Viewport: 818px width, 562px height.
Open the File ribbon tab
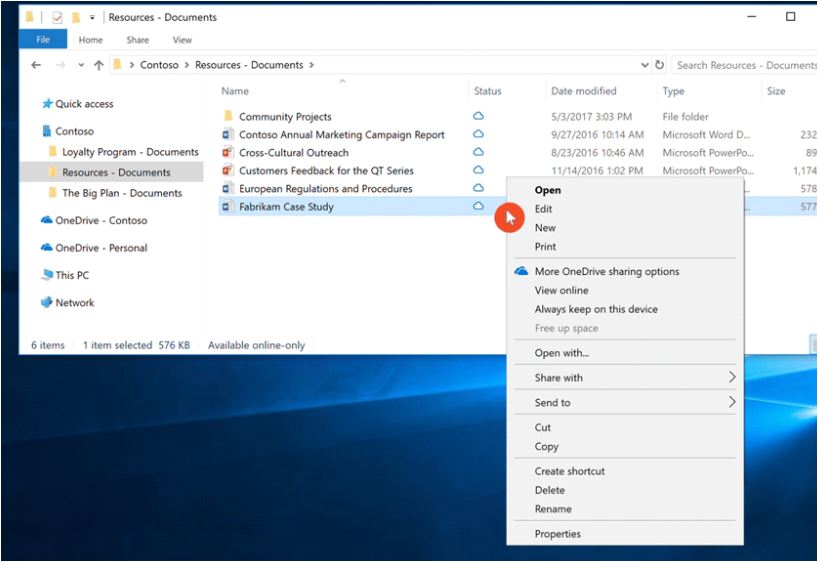coord(43,40)
